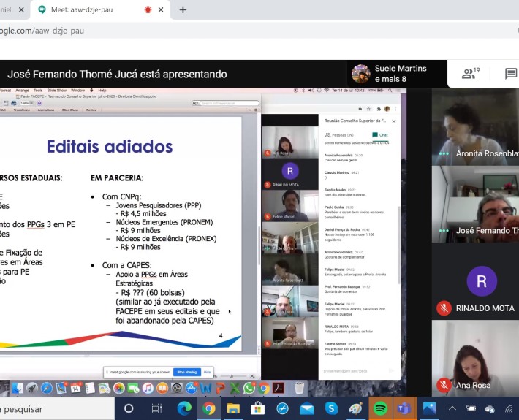Open App Store in the macOS dock
The height and width of the screenshot is (420, 519).
click(x=192, y=388)
